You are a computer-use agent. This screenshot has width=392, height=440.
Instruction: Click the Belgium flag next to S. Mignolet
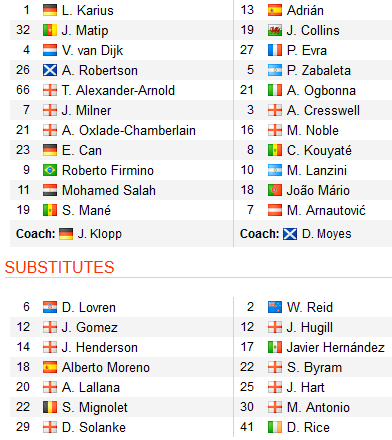pyautogui.click(x=50, y=407)
